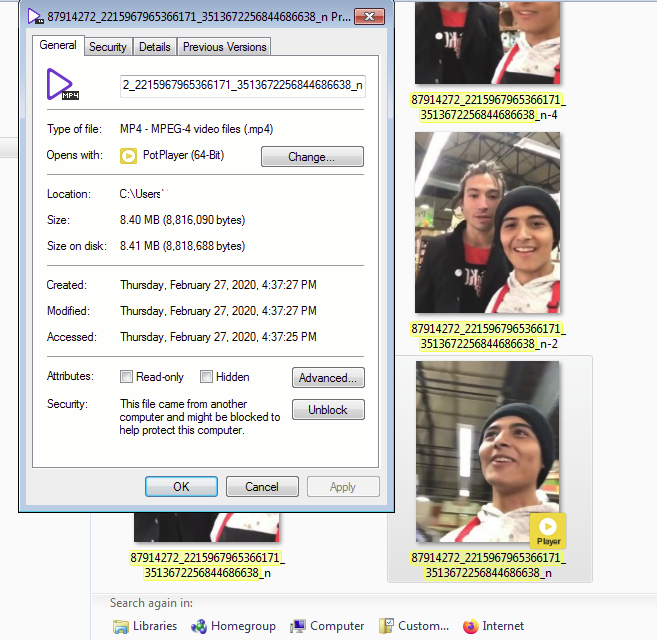Search again in Homegroup
Screen dimensions: 657x640
(x=233, y=626)
